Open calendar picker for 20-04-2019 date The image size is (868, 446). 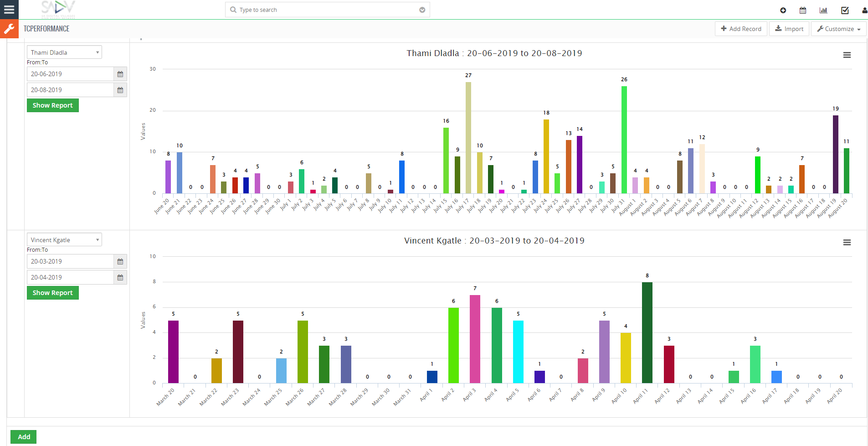click(120, 277)
